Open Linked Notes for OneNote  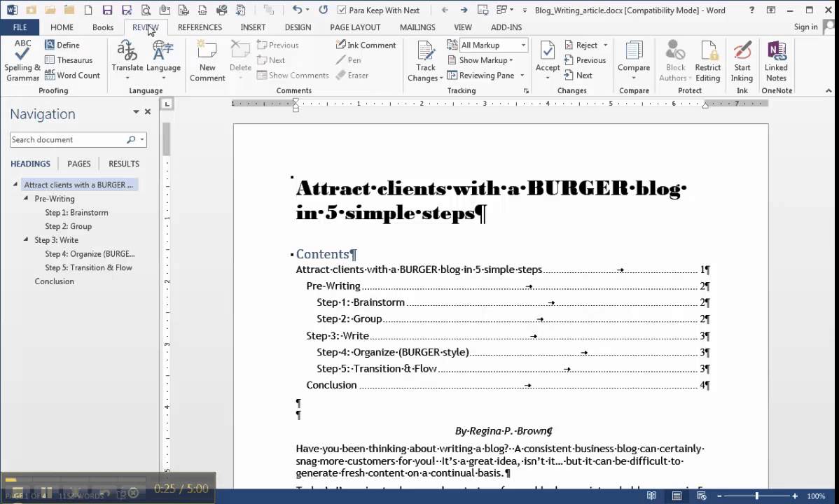[776, 60]
